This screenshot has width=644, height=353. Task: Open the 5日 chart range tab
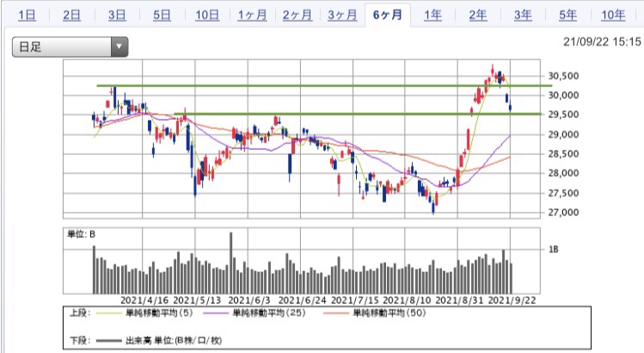(x=162, y=15)
